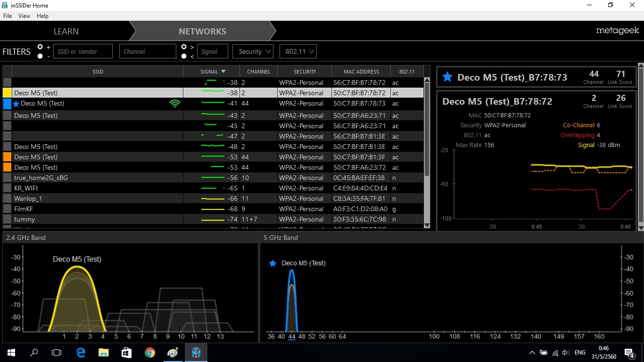This screenshot has height=362, width=644.
Task: Open Windows search from the taskbar
Action: [x=34, y=353]
